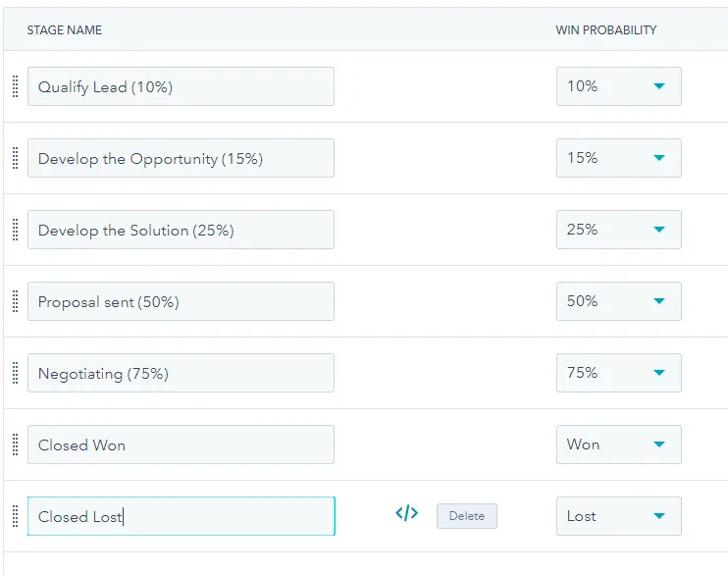Open the 50% win probability dropdown
The image size is (728, 575).
[618, 301]
